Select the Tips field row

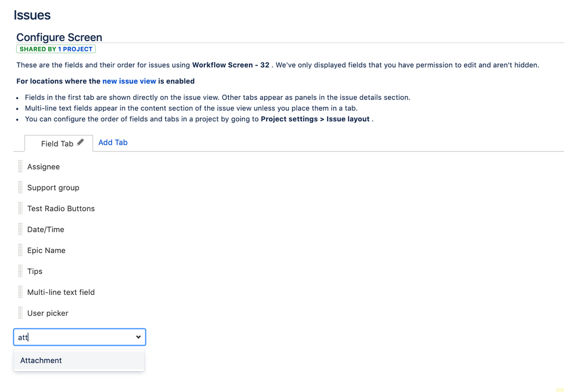point(35,271)
